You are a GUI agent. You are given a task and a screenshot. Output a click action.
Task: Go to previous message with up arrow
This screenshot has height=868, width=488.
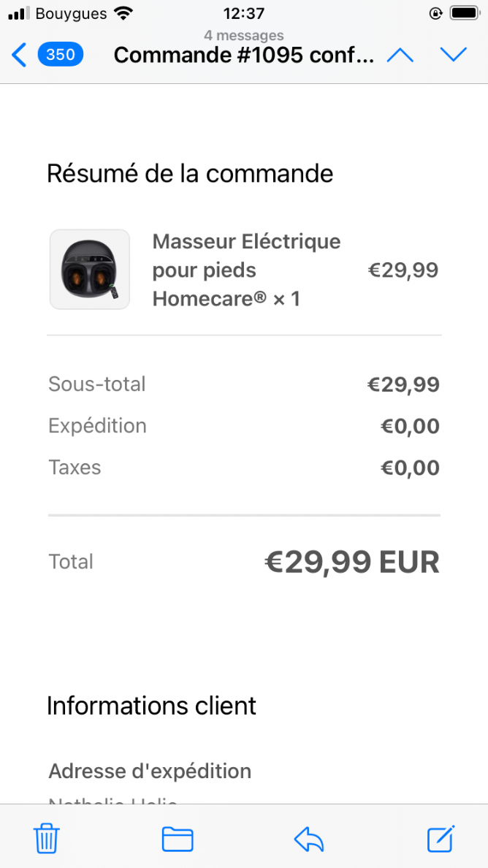pos(400,55)
